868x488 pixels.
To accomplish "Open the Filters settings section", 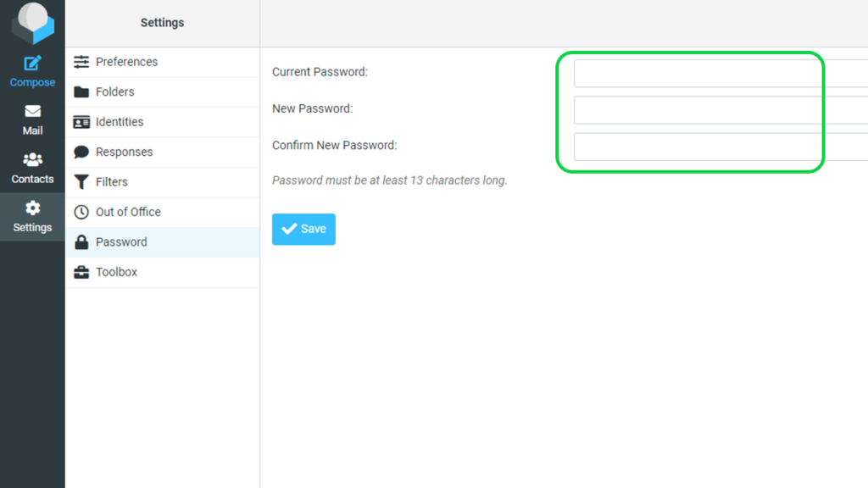I will pyautogui.click(x=163, y=182).
